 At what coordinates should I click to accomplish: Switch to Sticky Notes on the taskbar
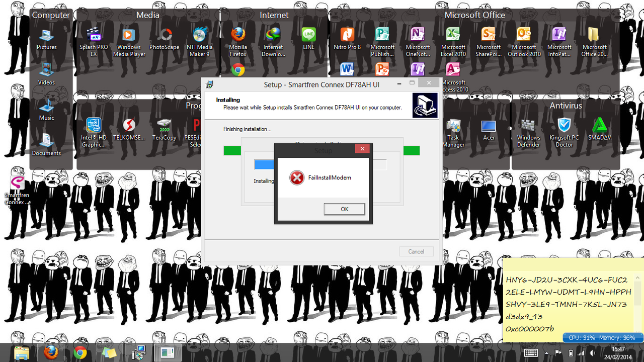[109, 353]
